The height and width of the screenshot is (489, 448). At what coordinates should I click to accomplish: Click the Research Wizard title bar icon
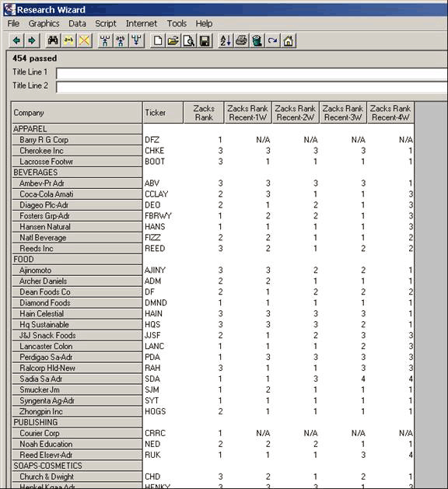(x=9, y=9)
